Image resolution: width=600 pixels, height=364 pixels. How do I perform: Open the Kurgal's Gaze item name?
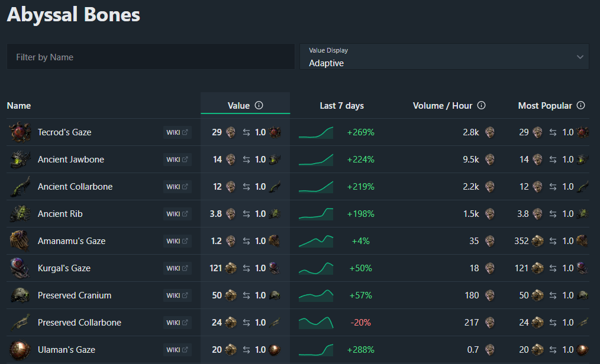click(x=64, y=268)
